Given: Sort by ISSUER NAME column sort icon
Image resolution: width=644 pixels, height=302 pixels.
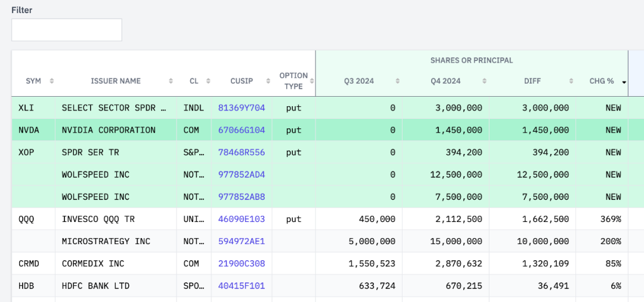Looking at the screenshot, I should 171,81.
